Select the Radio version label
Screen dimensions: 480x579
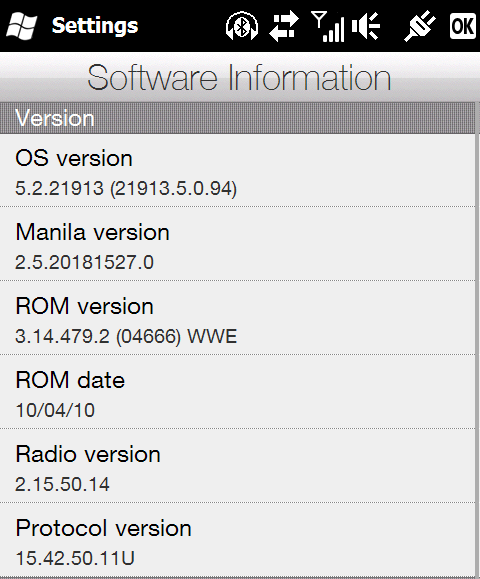pyautogui.click(x=88, y=454)
